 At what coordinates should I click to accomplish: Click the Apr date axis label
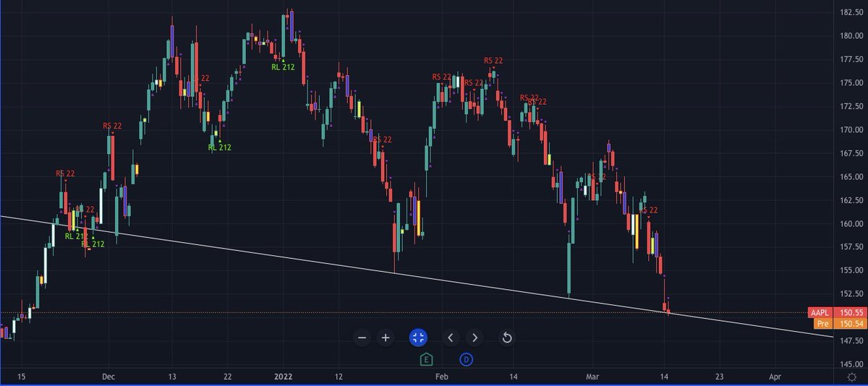coord(775,377)
